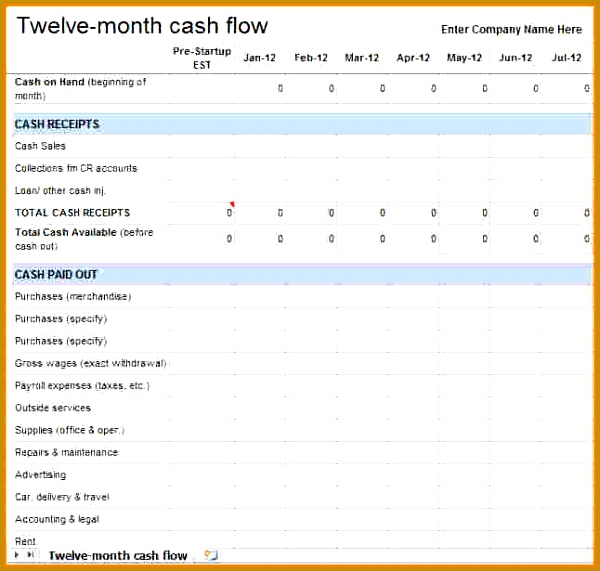Select the Feb-12 column header

coord(311,58)
